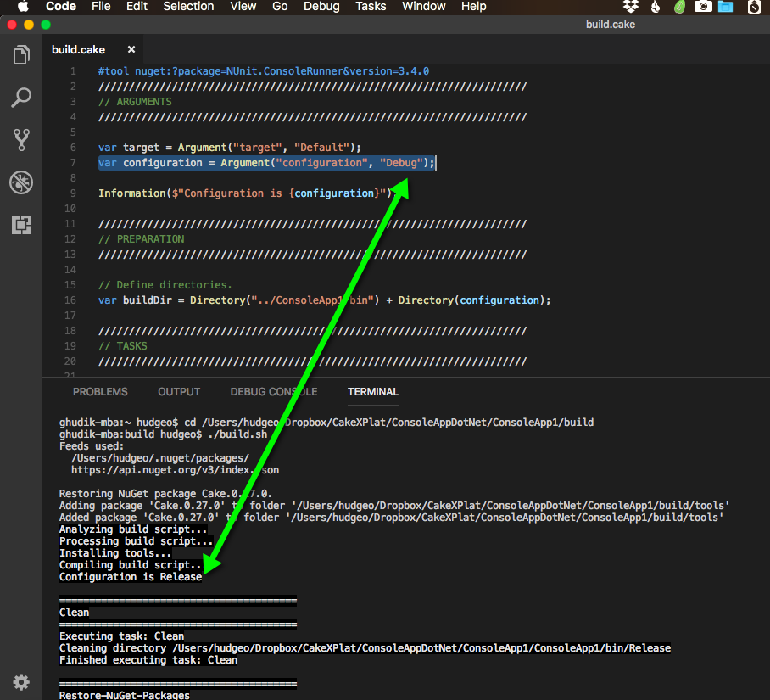770x700 pixels.
Task: Open the Extensions view in activity bar
Action: [21, 225]
